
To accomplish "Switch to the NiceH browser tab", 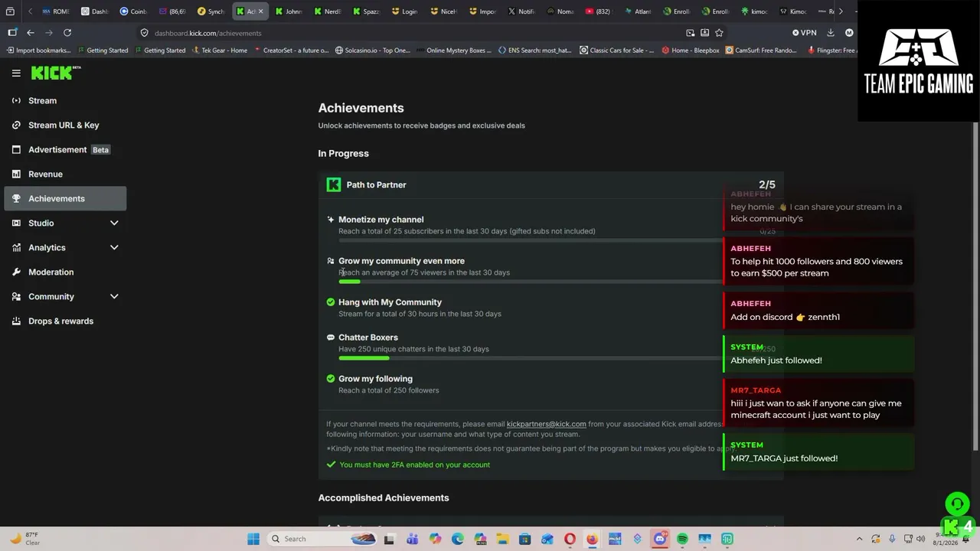I will 443,11.
